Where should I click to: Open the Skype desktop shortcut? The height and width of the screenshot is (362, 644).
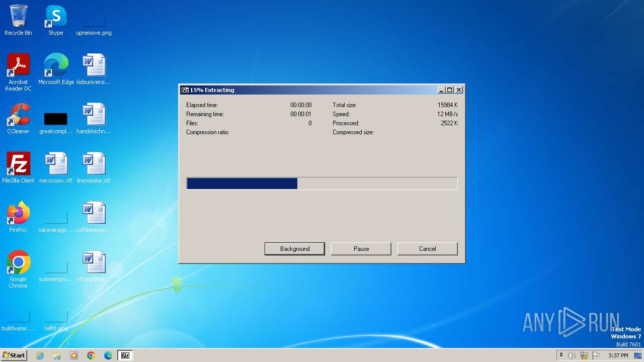pyautogui.click(x=56, y=20)
